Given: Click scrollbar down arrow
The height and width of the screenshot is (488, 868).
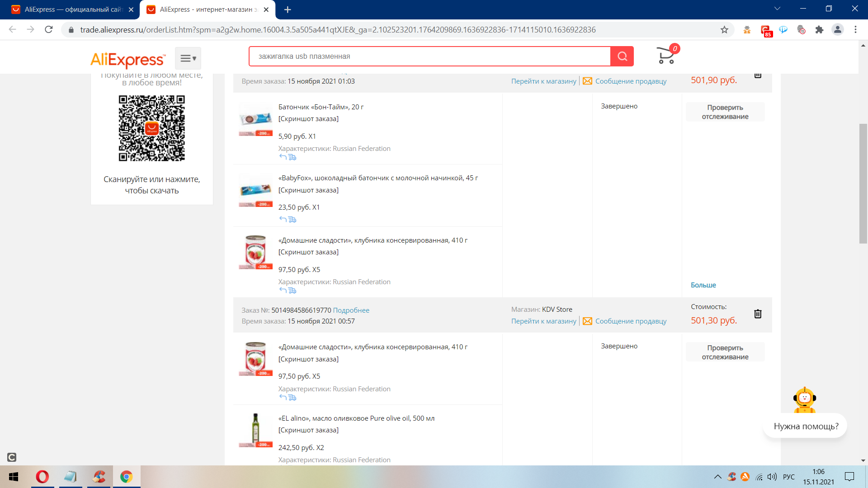Looking at the screenshot, I should click(863, 461).
